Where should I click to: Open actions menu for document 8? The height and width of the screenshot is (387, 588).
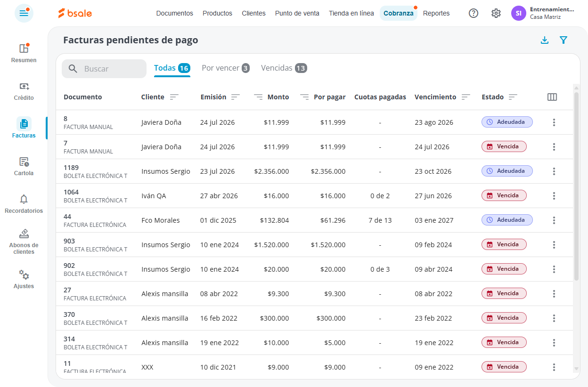click(x=554, y=122)
